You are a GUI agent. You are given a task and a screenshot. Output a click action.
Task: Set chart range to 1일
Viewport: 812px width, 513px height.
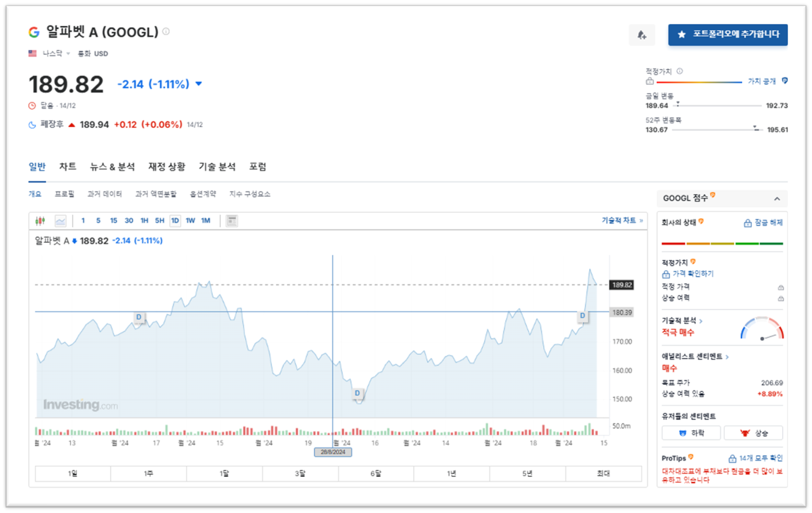point(73,473)
